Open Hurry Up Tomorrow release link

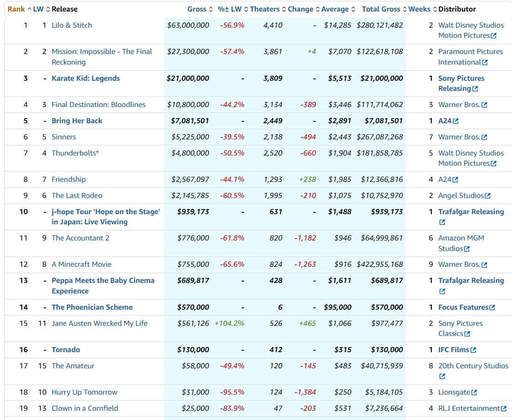tap(85, 392)
